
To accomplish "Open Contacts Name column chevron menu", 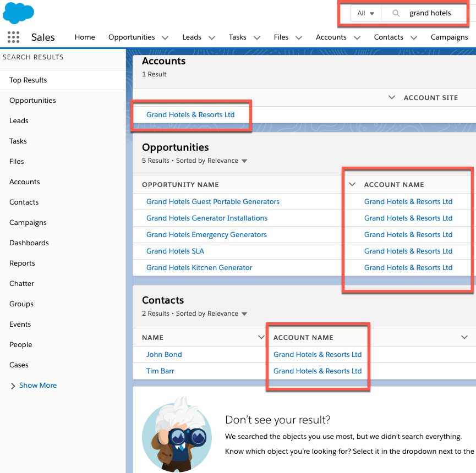I will tap(261, 337).
